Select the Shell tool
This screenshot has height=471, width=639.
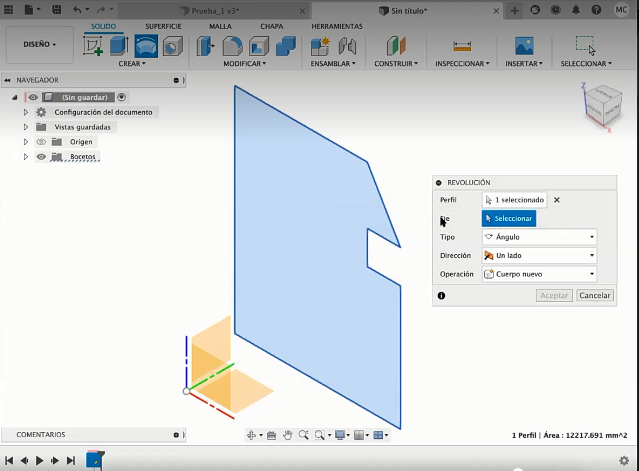point(259,46)
